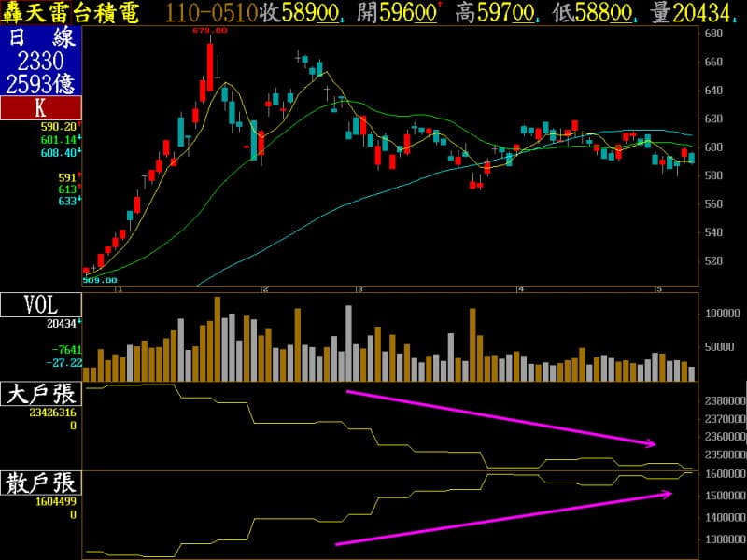Click the red K indicator label
The height and width of the screenshot is (560, 747).
click(x=40, y=107)
